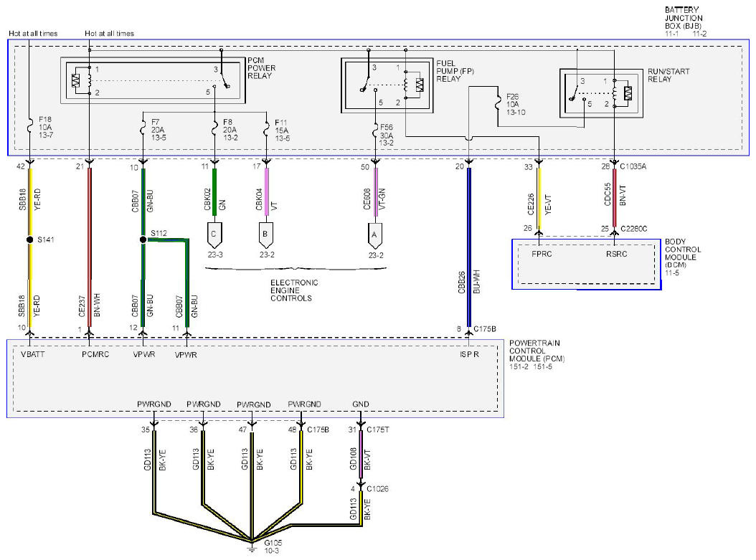Open off-page connector B reference
Screen dimensions: 756x560
[x=265, y=235]
